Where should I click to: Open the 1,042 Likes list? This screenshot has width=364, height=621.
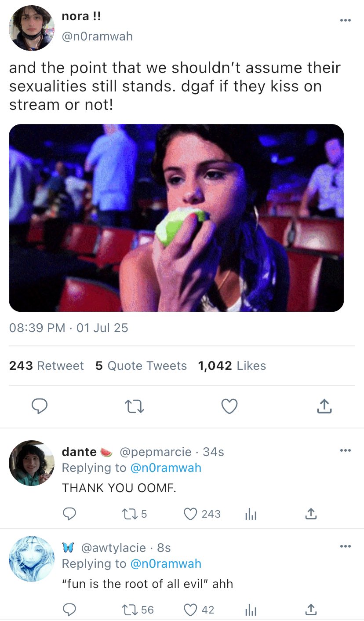click(232, 366)
